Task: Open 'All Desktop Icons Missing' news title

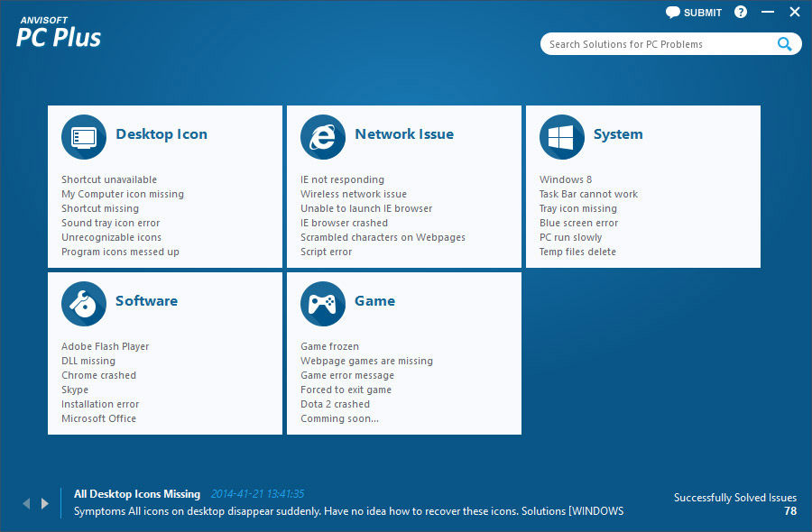Action: tap(137, 494)
